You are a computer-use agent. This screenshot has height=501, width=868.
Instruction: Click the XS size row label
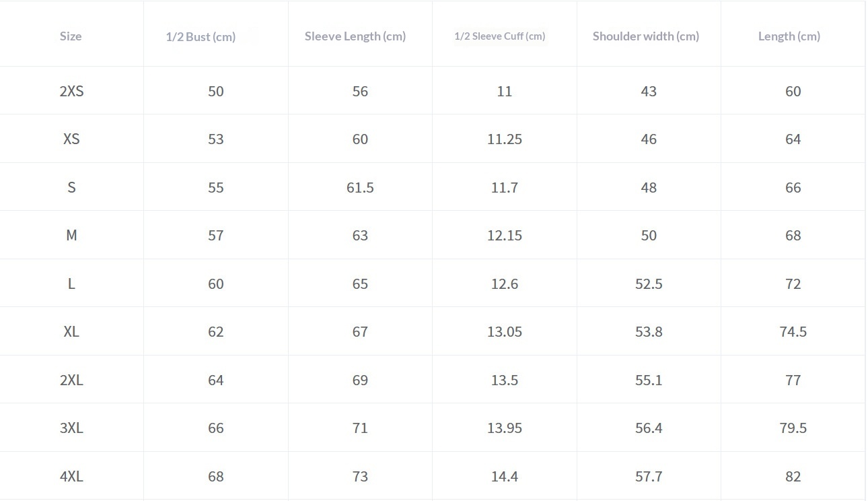point(71,139)
